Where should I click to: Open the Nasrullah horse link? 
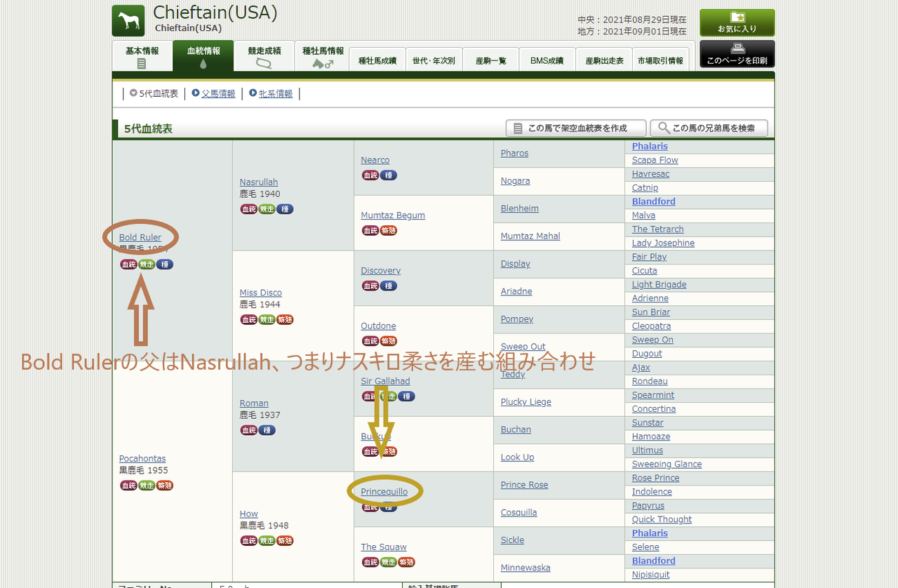tap(259, 182)
